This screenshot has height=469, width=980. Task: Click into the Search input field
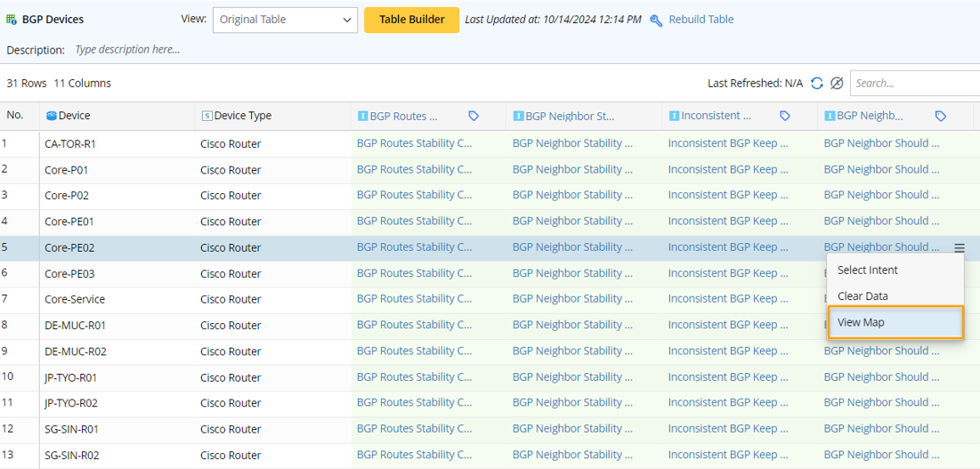pos(912,83)
